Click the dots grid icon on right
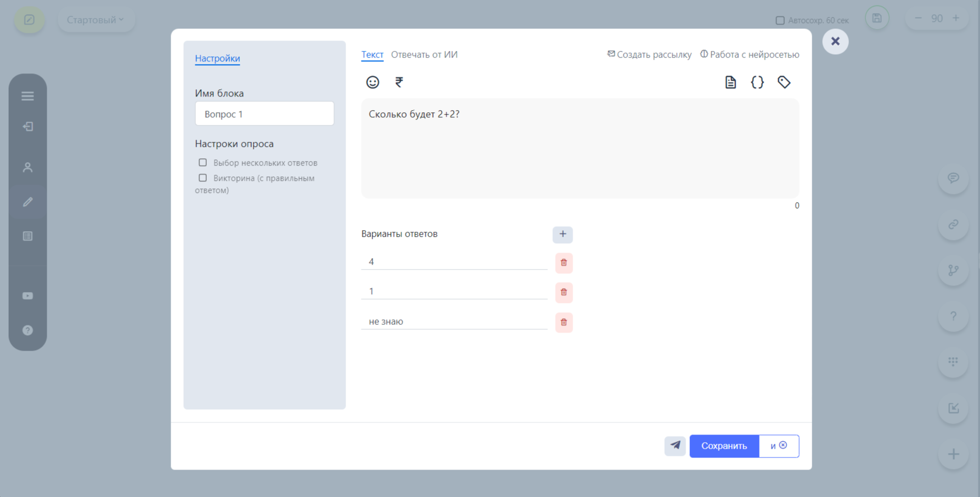This screenshot has height=497, width=980. pyautogui.click(x=954, y=362)
